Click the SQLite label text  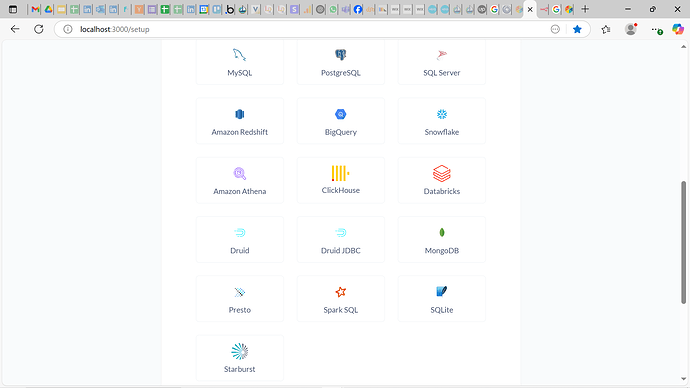pyautogui.click(x=442, y=310)
